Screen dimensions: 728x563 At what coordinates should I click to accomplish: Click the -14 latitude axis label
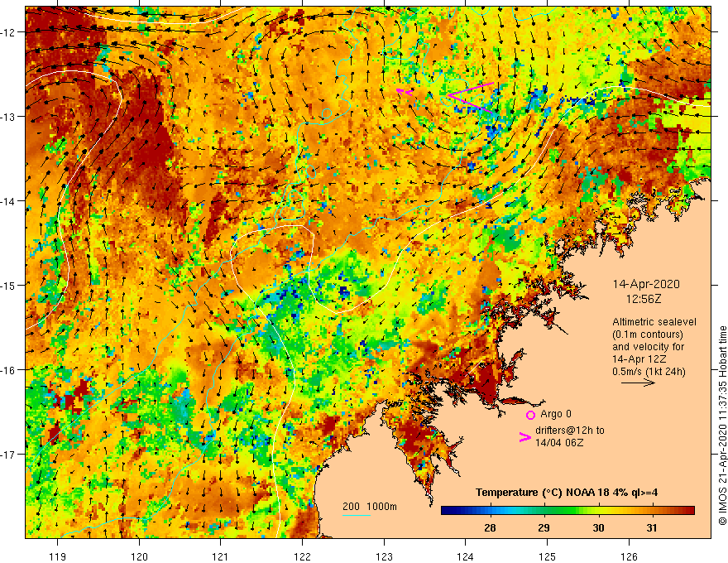[x=9, y=201]
